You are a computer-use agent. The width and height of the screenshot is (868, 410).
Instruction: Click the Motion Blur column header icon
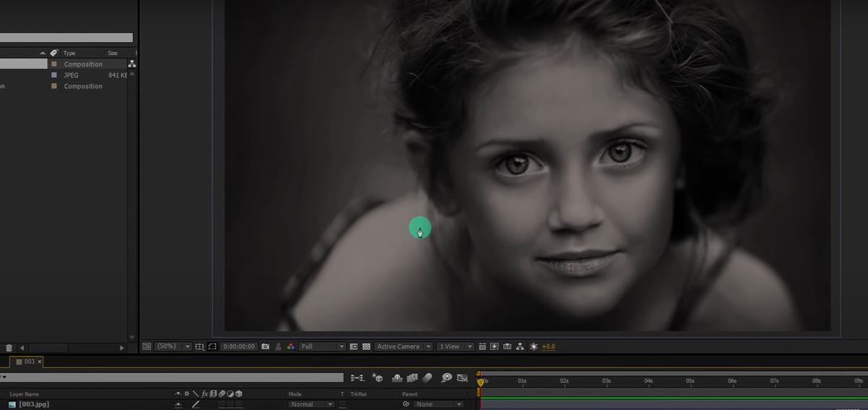(x=221, y=394)
